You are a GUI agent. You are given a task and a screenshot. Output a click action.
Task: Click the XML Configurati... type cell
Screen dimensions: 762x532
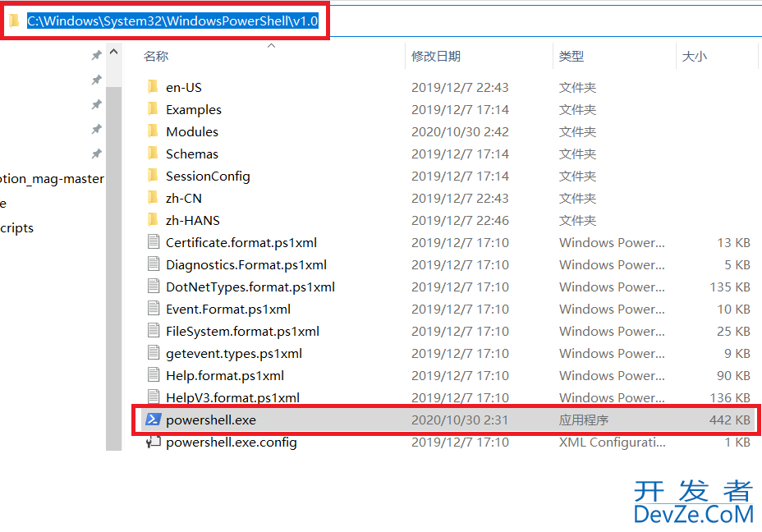(x=613, y=443)
